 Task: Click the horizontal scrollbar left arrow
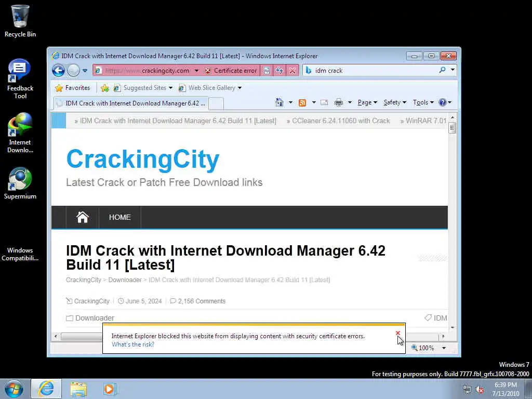[x=56, y=337]
